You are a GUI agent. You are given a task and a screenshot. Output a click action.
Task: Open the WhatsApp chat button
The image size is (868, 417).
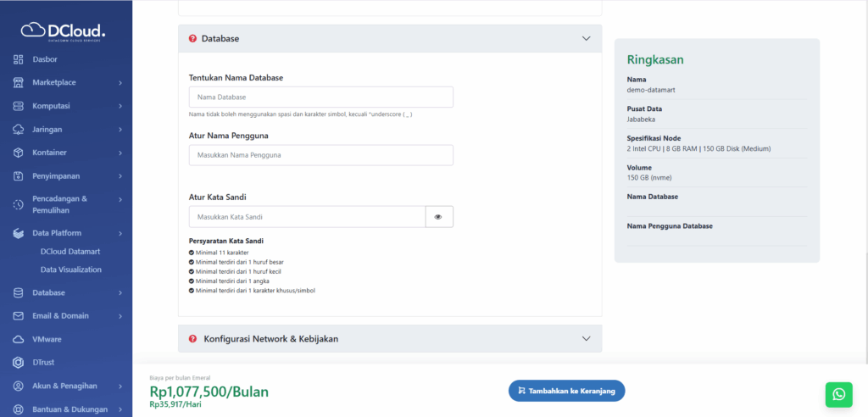pyautogui.click(x=838, y=394)
